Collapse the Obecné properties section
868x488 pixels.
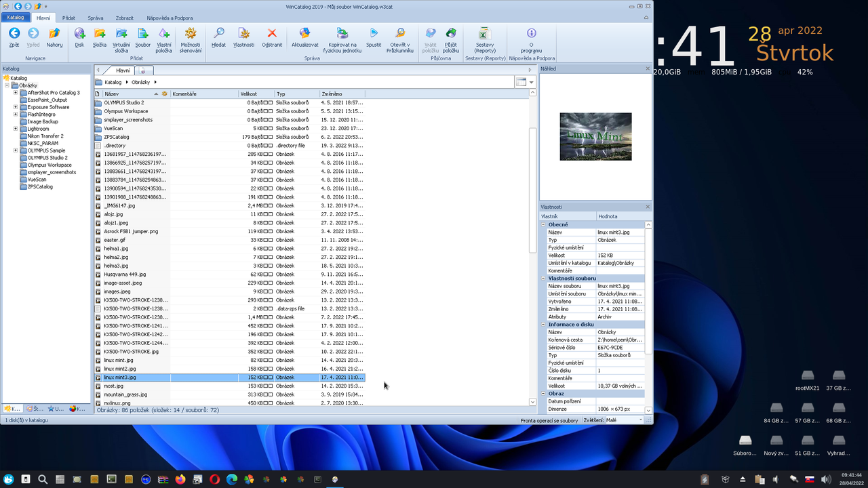(x=543, y=224)
